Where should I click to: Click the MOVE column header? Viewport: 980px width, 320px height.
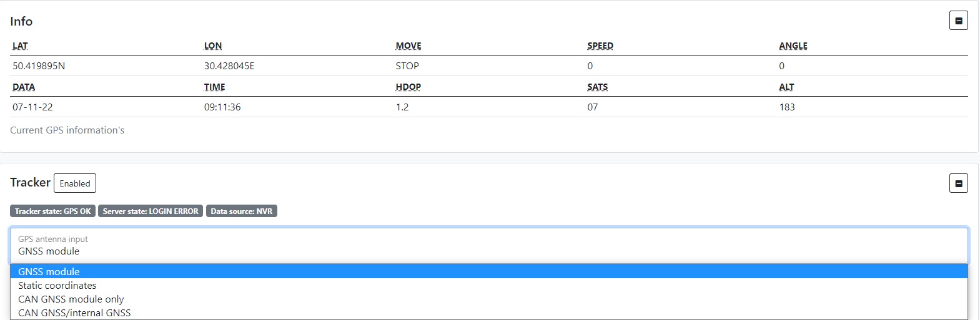[x=408, y=46]
